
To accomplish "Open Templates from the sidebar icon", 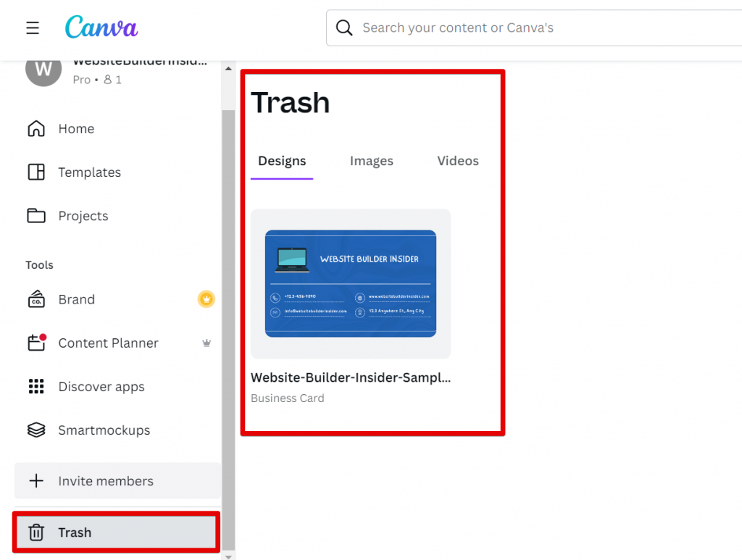I will point(36,172).
